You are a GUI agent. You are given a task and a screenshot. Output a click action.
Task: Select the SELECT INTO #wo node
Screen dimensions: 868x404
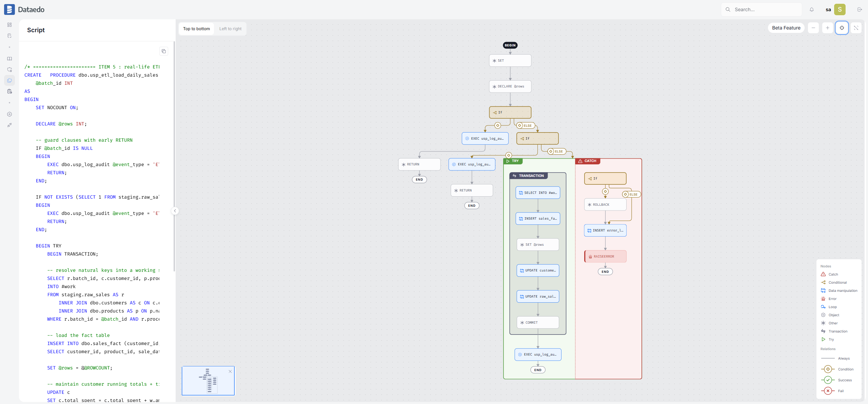tap(538, 193)
